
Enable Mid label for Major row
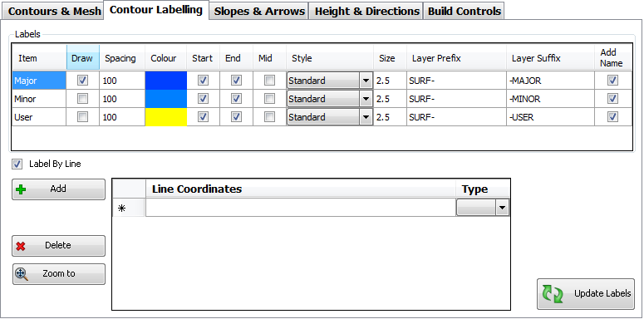[269, 81]
